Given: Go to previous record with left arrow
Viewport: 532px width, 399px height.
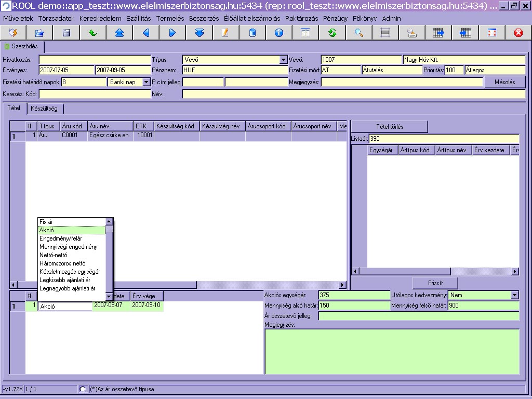Looking at the screenshot, I should [146, 33].
